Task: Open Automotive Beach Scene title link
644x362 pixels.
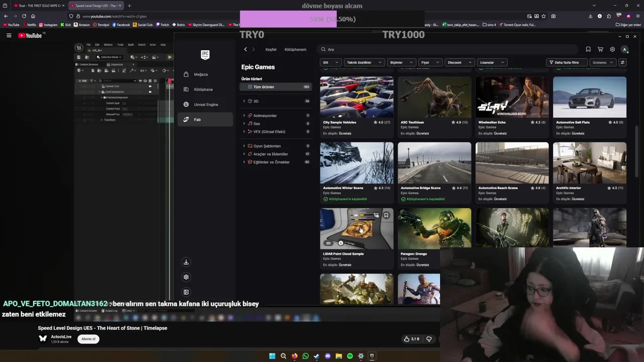Action: 498,188
